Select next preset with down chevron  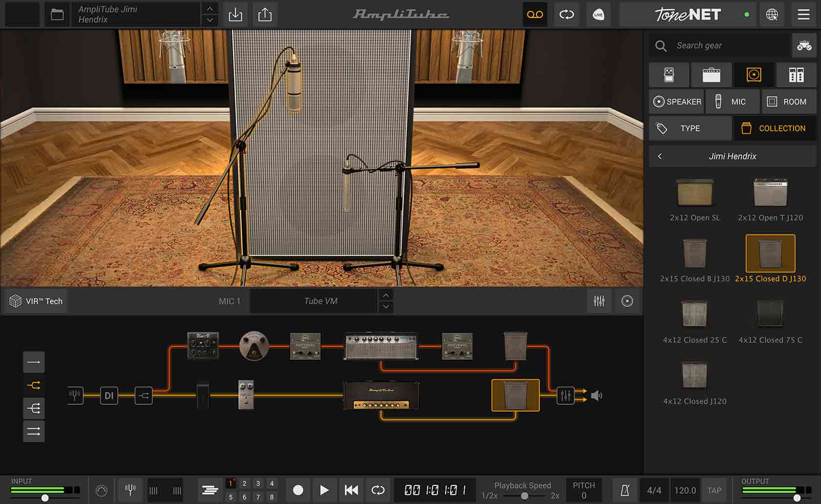coord(210,20)
